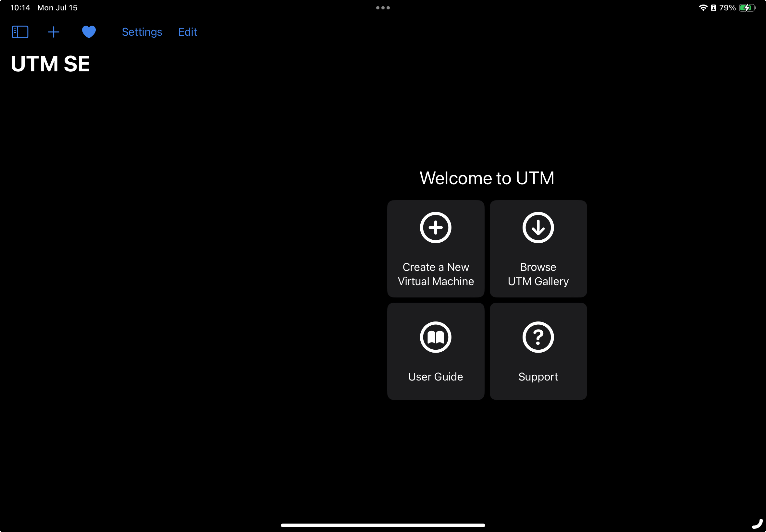The width and height of the screenshot is (766, 532).
Task: Open the Browse UTM Gallery card
Action: point(538,249)
